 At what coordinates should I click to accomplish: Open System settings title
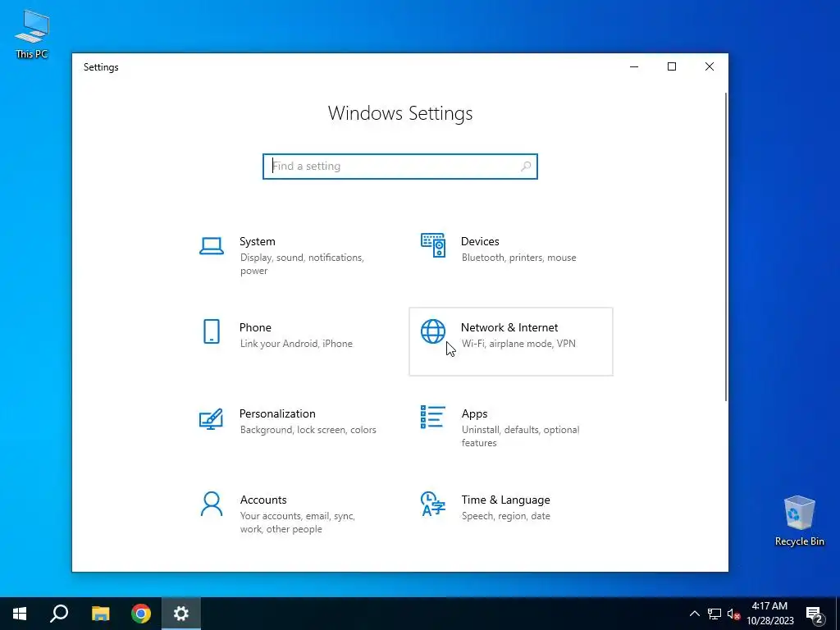257,242
